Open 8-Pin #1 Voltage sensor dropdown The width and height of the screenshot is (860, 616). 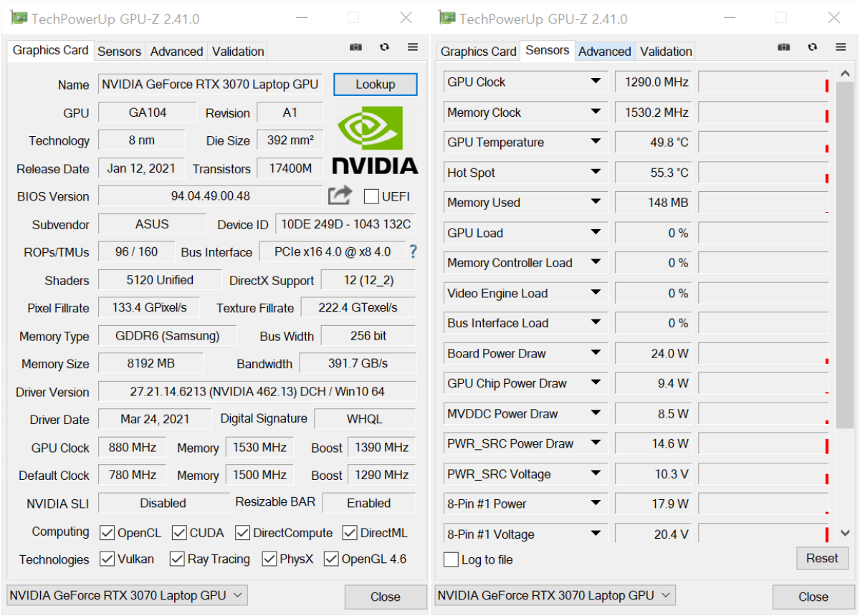coord(596,534)
